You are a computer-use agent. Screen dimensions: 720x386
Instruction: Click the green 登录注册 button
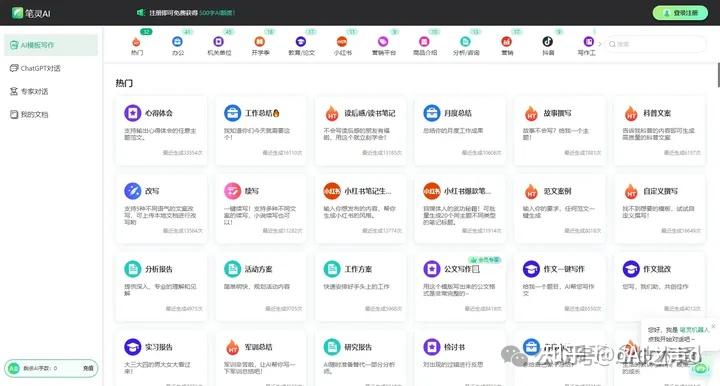pyautogui.click(x=680, y=13)
